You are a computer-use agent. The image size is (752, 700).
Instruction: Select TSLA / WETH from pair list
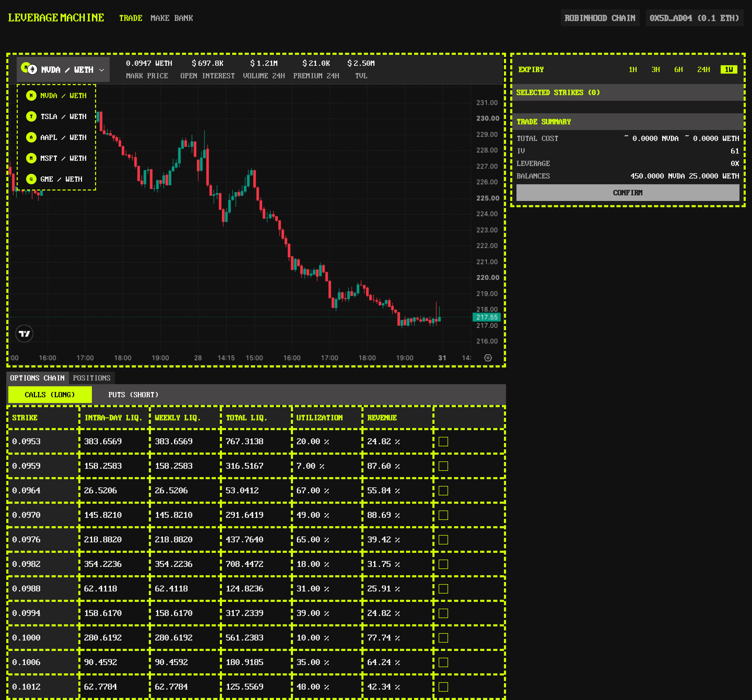[x=56, y=116]
